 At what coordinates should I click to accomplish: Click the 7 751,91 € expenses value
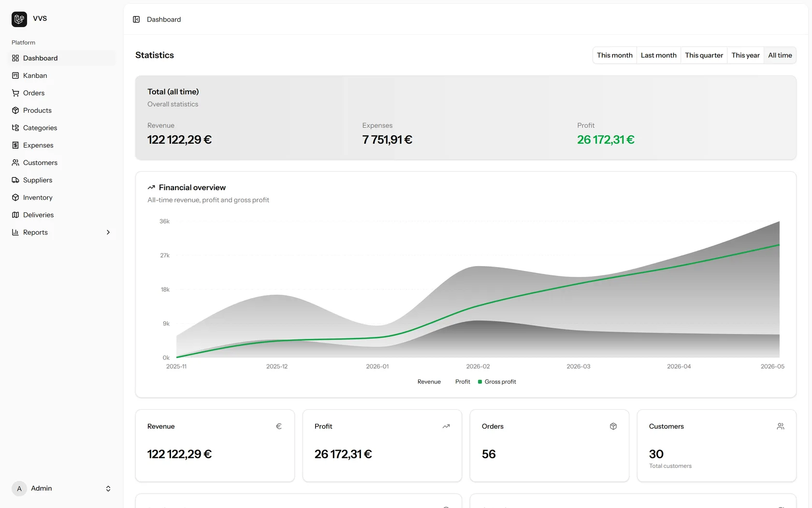[387, 140]
